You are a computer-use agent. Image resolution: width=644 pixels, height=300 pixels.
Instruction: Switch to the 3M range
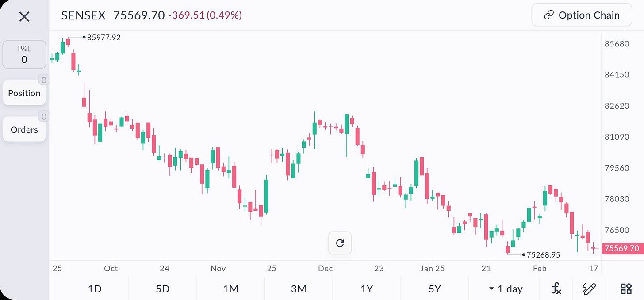tap(299, 289)
